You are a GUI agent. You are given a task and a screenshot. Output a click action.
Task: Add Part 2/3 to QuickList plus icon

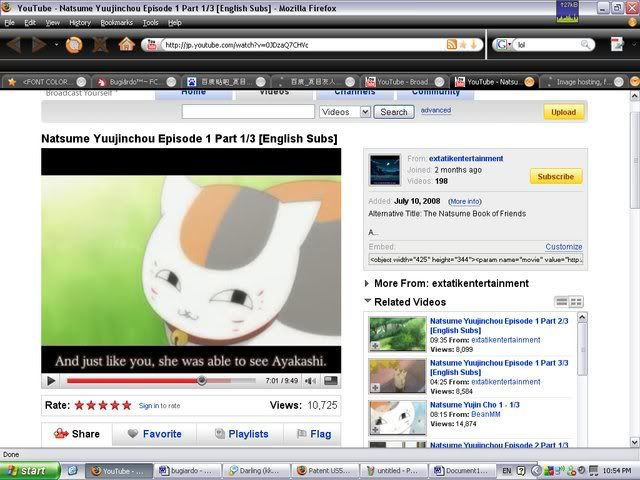(375, 346)
